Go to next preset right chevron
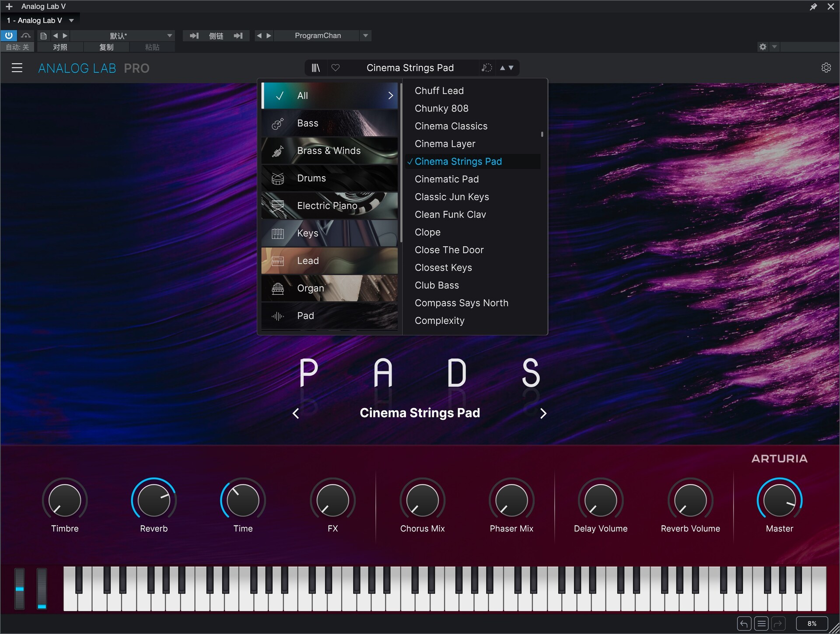 click(543, 413)
